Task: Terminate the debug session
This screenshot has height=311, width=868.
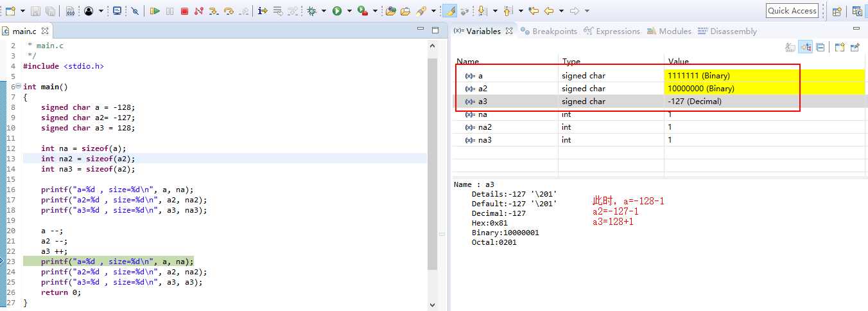Action: pos(184,11)
